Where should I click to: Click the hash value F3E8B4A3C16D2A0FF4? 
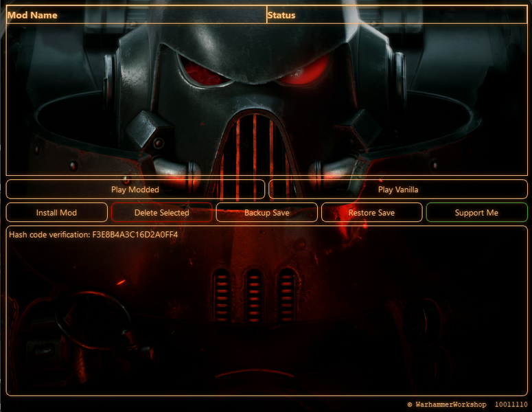coord(135,235)
